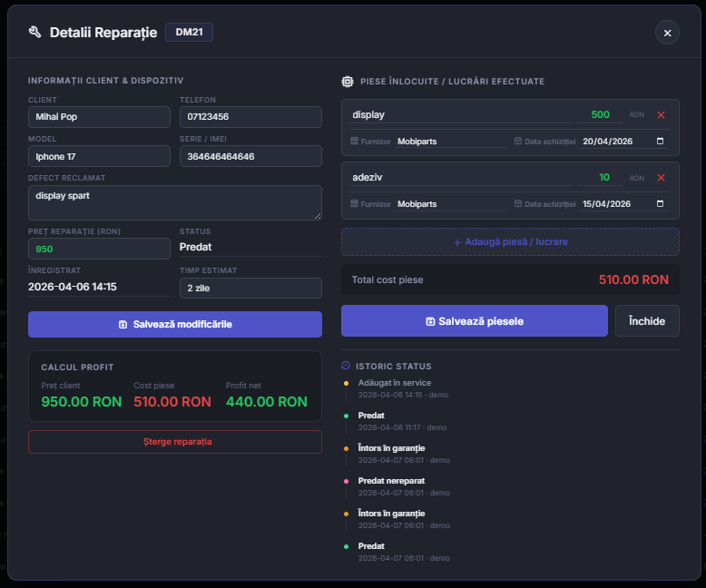This screenshot has width=706, height=588.
Task: Click the Serie / IMEI field 364646464646
Action: pyautogui.click(x=250, y=156)
